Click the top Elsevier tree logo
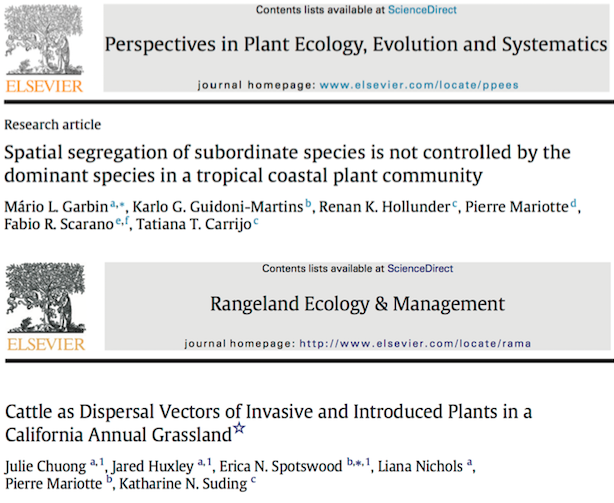Viewport: 614px width, 503px height. (x=44, y=40)
